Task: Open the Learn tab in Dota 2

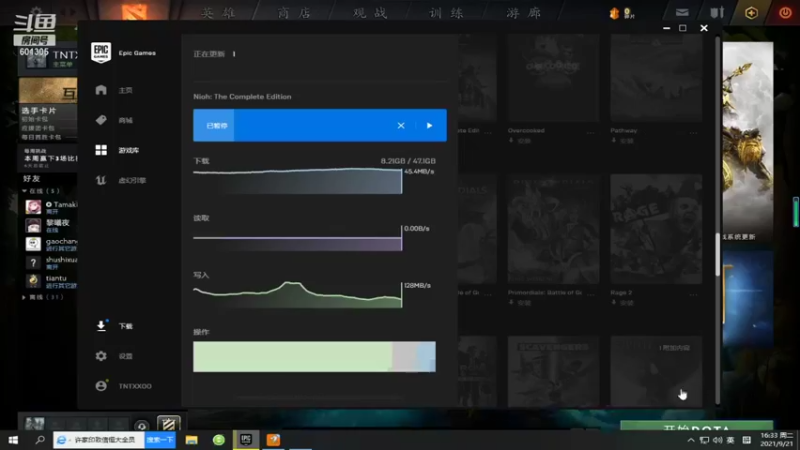Action: (446, 13)
